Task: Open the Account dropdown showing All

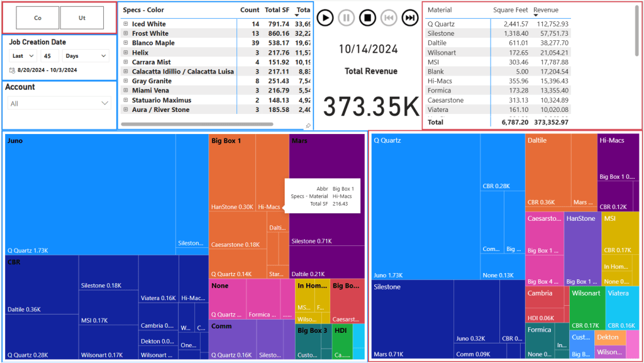Action: click(60, 103)
